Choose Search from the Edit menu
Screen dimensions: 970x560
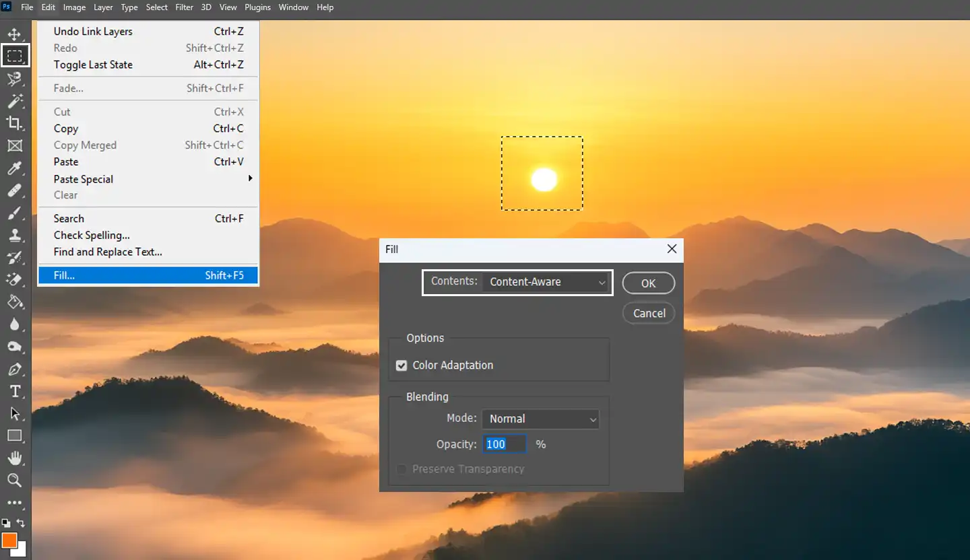[148, 219]
